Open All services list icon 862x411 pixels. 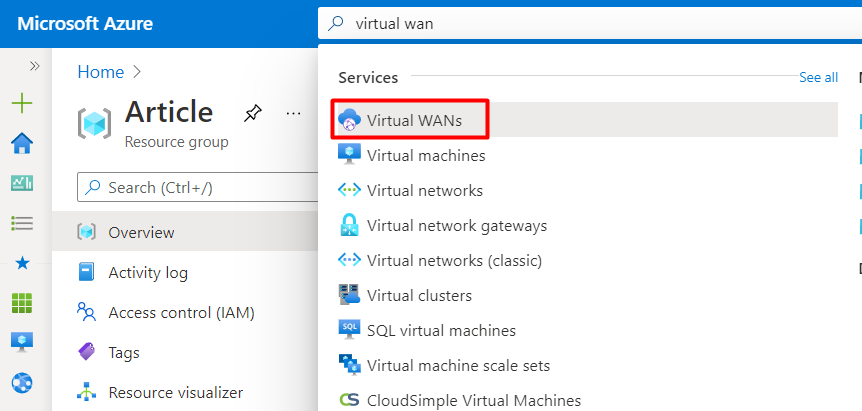pyautogui.click(x=22, y=223)
